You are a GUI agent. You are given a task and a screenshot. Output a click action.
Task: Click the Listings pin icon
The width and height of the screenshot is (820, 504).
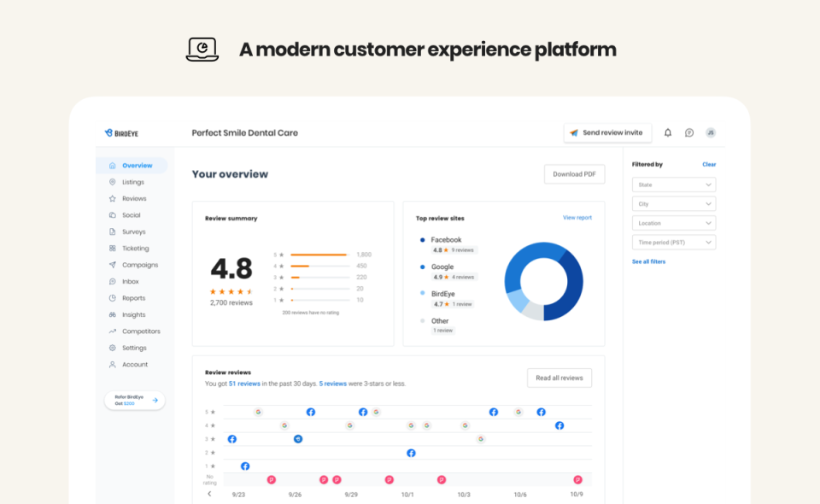[112, 182]
